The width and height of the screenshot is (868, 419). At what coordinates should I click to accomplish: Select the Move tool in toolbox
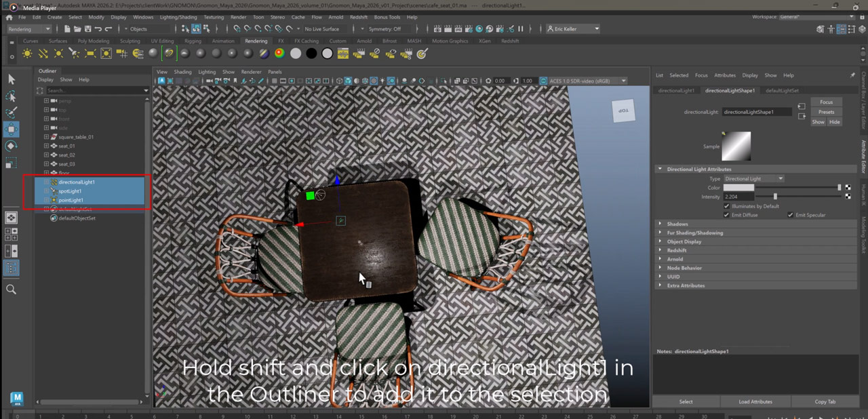(x=12, y=129)
